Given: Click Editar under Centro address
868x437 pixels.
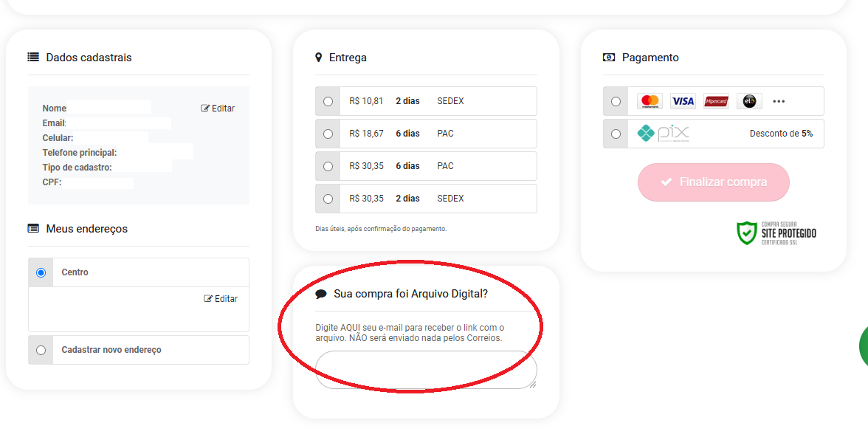Looking at the screenshot, I should coord(221,299).
